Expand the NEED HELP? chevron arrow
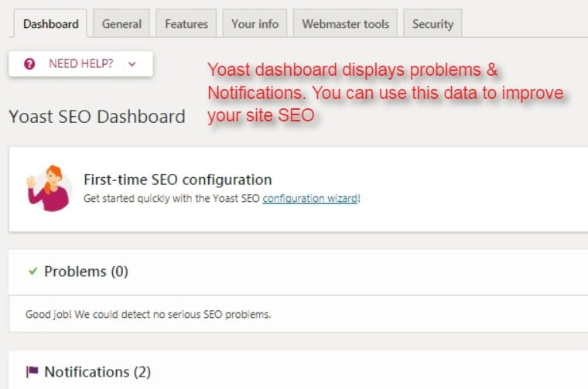Image resolution: width=588 pixels, height=389 pixels. pos(132,64)
